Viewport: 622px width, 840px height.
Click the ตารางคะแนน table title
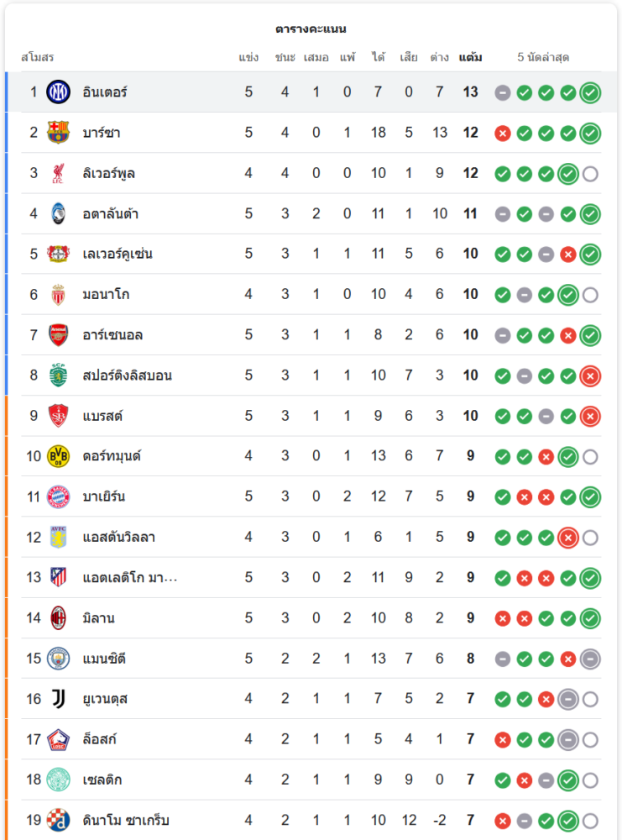point(311,29)
